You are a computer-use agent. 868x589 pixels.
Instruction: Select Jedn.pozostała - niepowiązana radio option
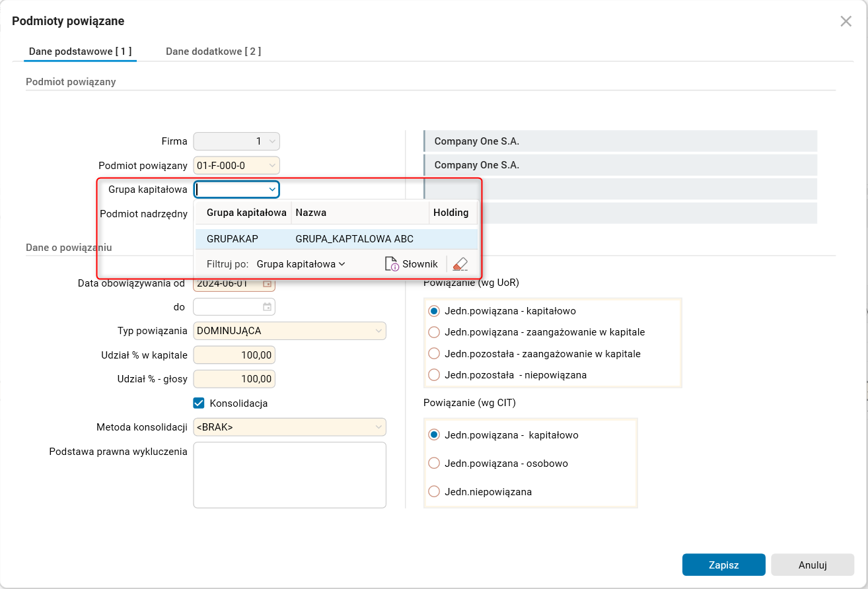434,375
